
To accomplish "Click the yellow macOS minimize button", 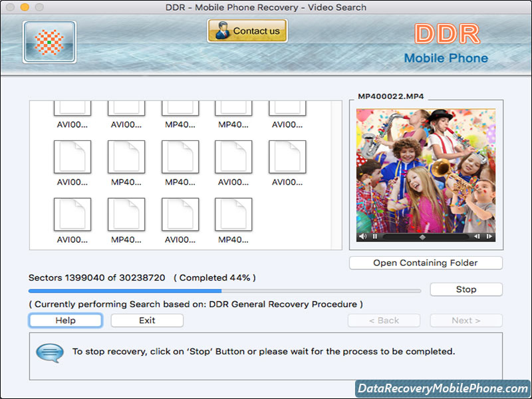I will pos(25,7).
